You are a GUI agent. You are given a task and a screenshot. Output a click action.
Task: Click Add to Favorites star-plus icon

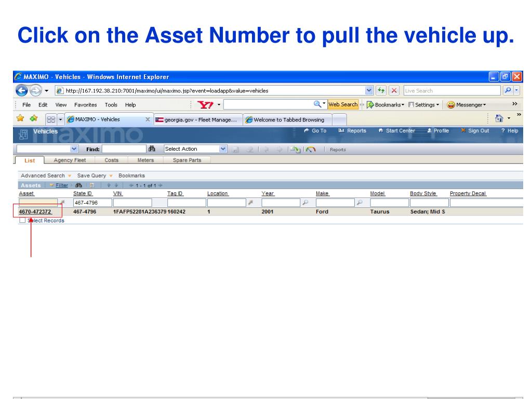34,118
